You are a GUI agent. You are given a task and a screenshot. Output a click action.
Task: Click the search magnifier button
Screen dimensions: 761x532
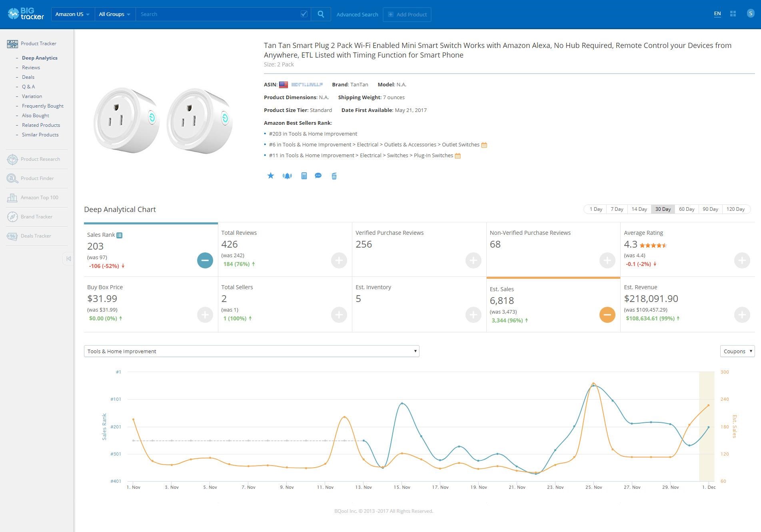[x=321, y=14]
